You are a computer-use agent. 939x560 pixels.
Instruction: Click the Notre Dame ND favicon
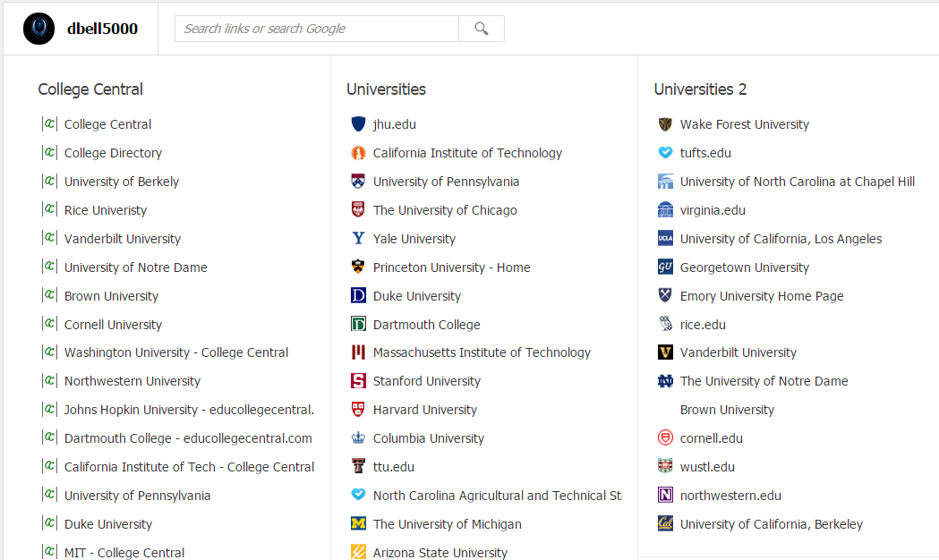(x=665, y=381)
